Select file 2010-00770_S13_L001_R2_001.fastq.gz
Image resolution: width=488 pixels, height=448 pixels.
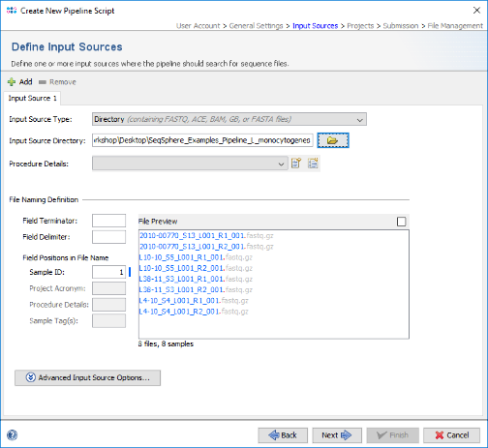pos(206,247)
